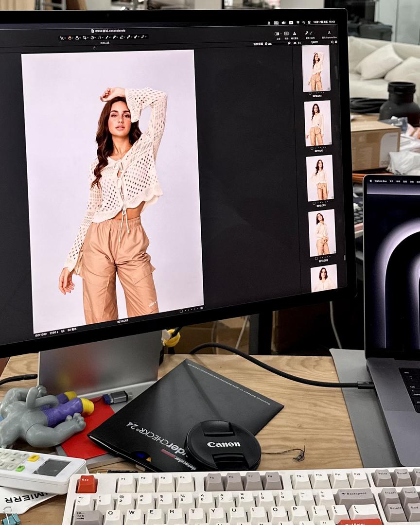Expand the Before/After view dropdown

281,34
